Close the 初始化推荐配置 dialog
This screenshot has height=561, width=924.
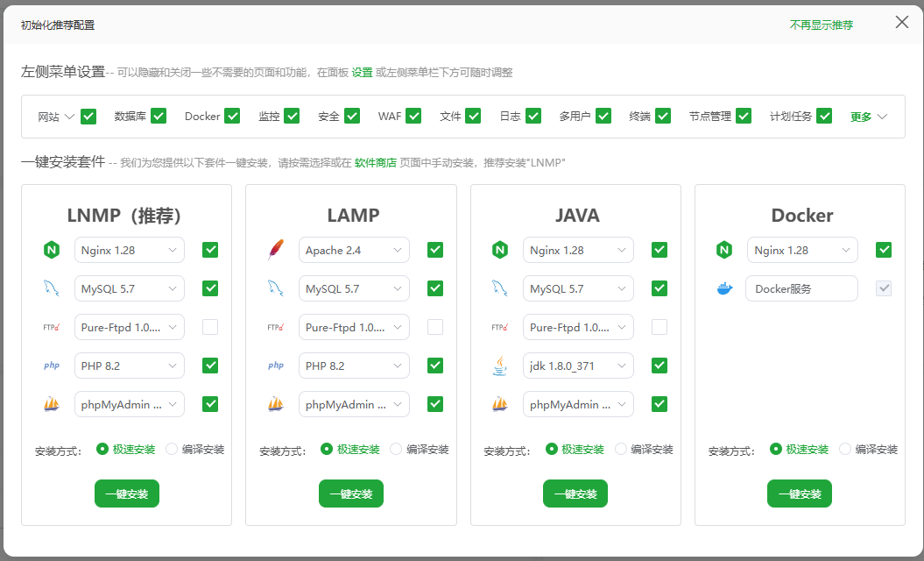click(901, 23)
